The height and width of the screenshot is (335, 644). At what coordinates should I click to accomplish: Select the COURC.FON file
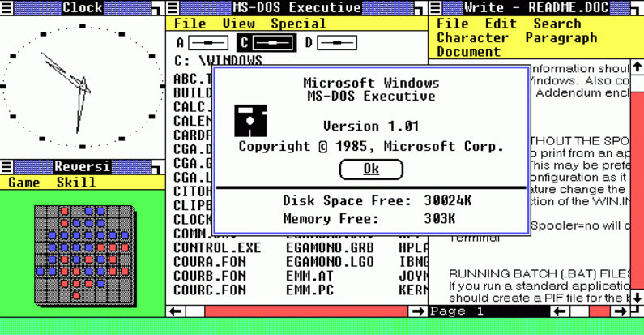point(210,290)
